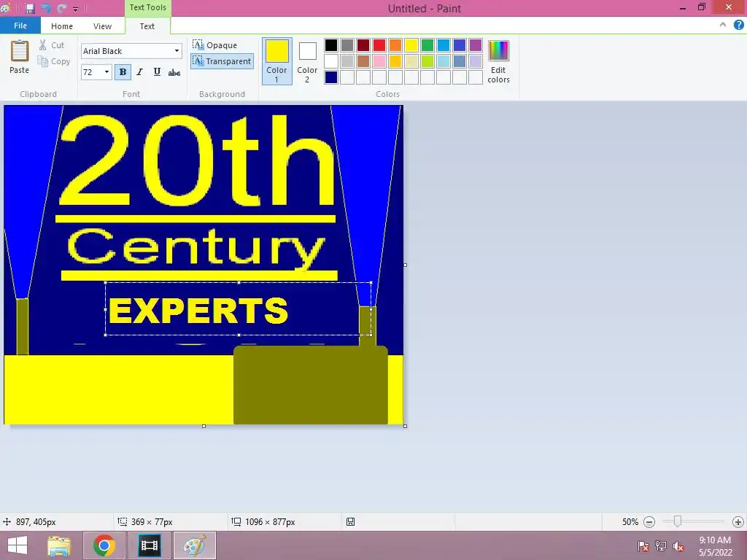Open Customize Quick Access Toolbar dropdown
This screenshot has height=560, width=747.
(75, 9)
